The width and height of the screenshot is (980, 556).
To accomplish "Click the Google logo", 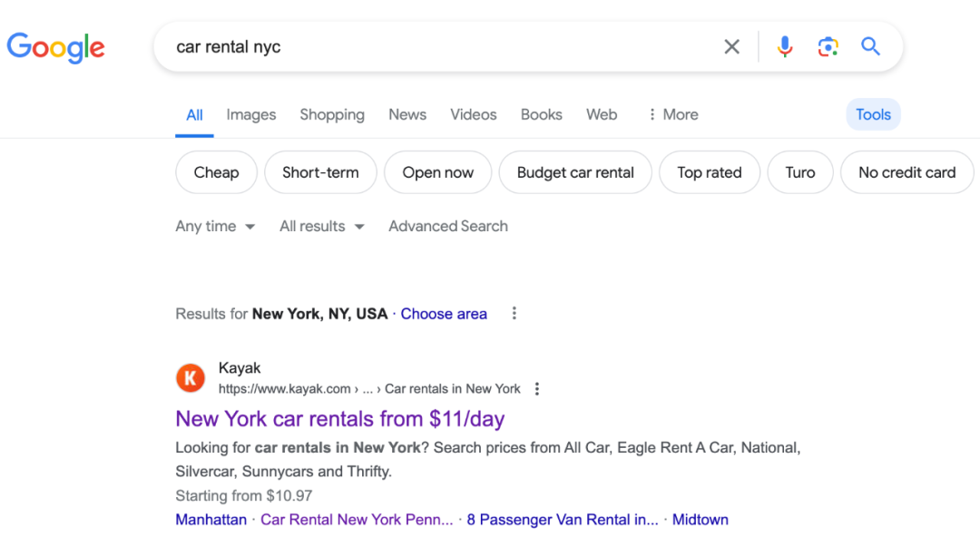I will point(56,46).
